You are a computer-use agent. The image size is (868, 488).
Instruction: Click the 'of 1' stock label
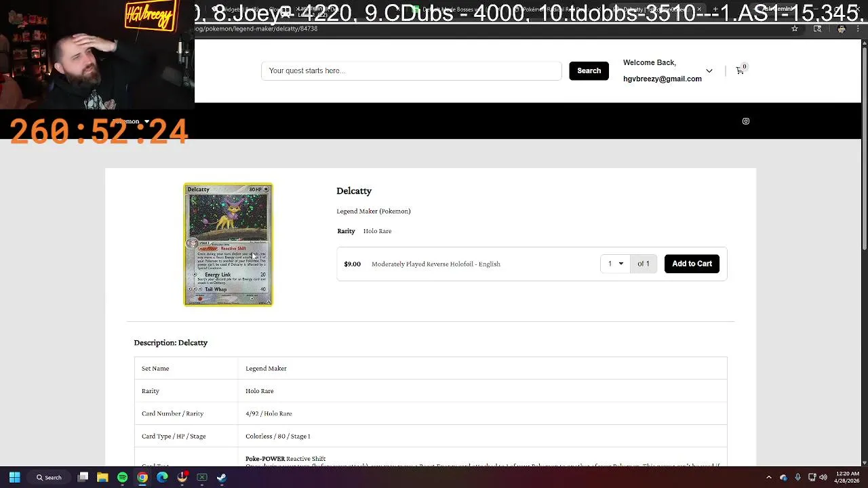644,264
